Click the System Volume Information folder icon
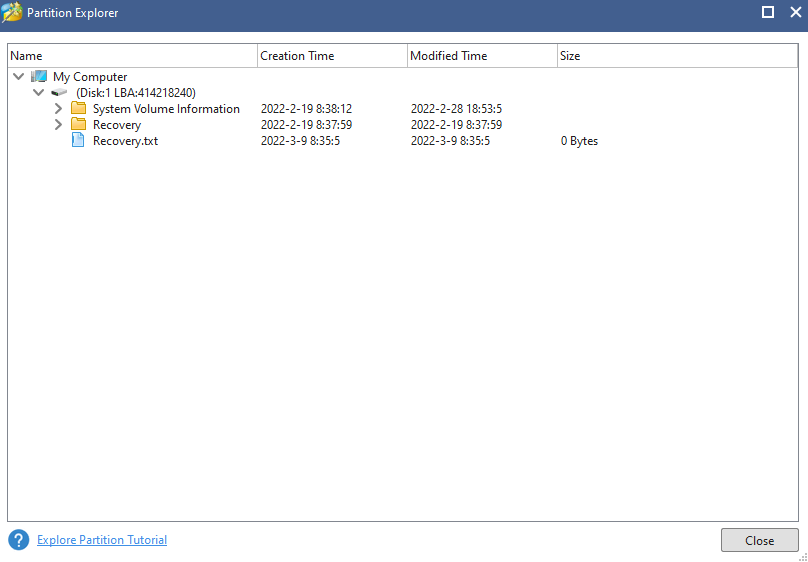 point(78,108)
